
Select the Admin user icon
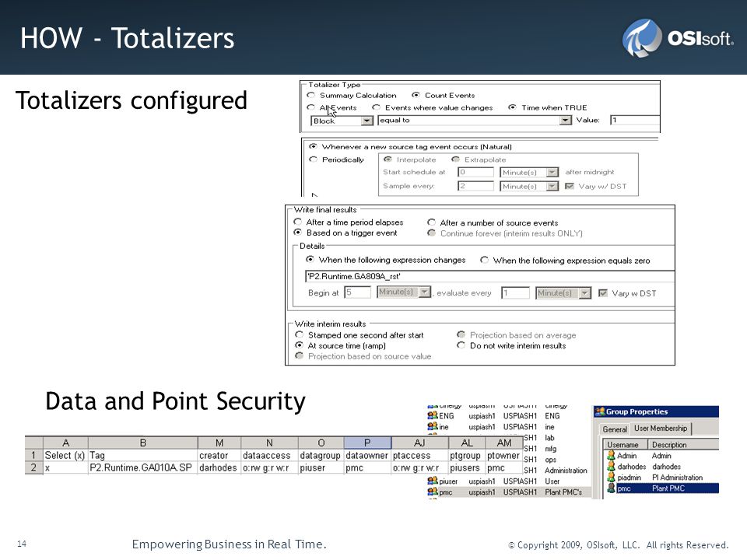(612, 456)
